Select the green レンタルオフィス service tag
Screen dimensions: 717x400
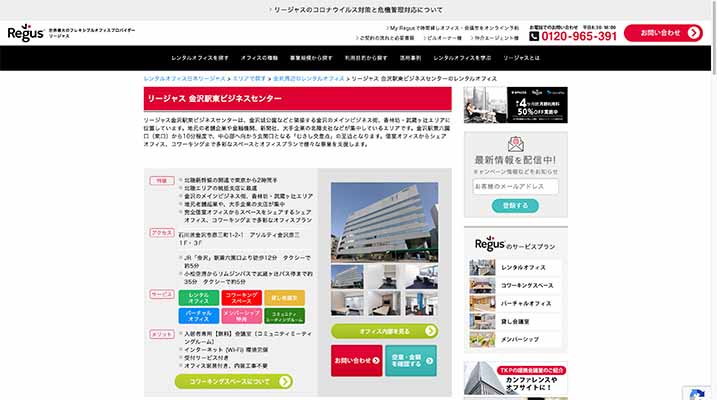pos(198,298)
